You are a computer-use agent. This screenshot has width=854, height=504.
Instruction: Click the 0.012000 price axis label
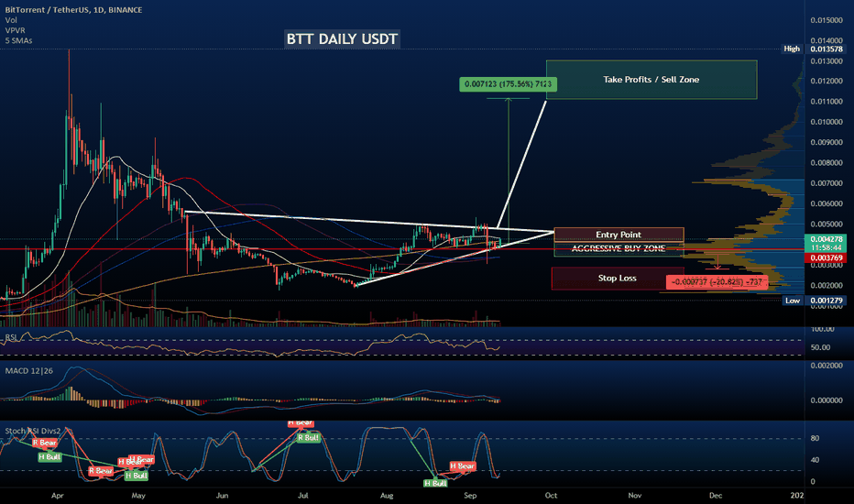click(827, 81)
